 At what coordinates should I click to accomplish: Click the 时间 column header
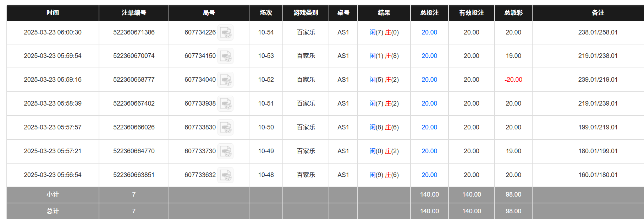click(52, 13)
